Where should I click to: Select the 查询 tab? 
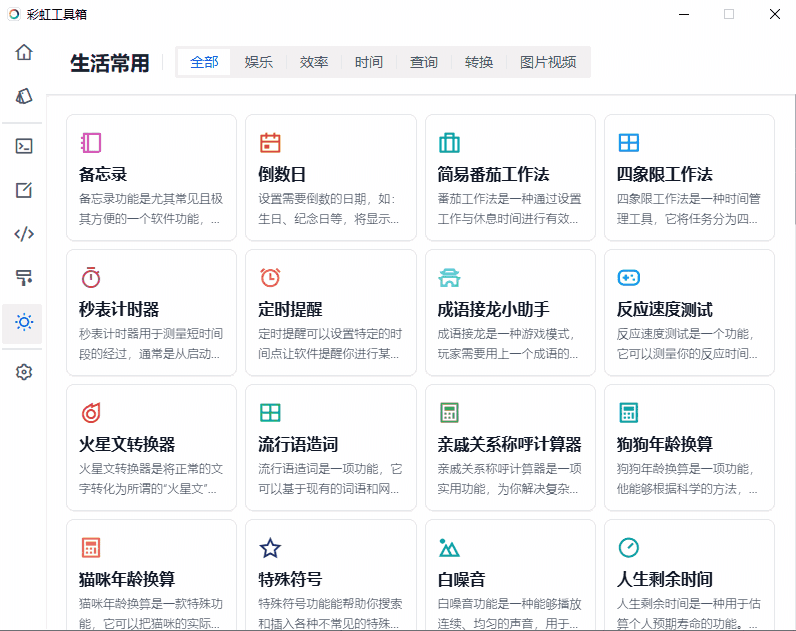[x=423, y=62]
